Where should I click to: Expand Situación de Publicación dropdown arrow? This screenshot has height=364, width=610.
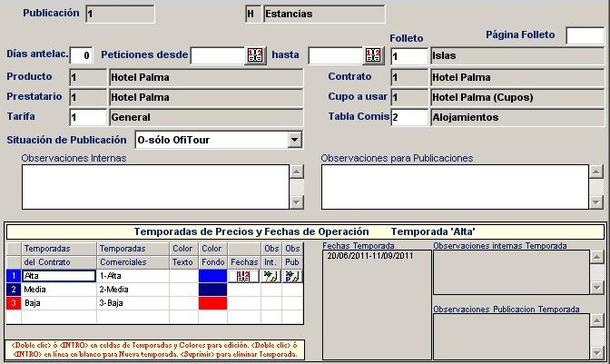(x=295, y=140)
